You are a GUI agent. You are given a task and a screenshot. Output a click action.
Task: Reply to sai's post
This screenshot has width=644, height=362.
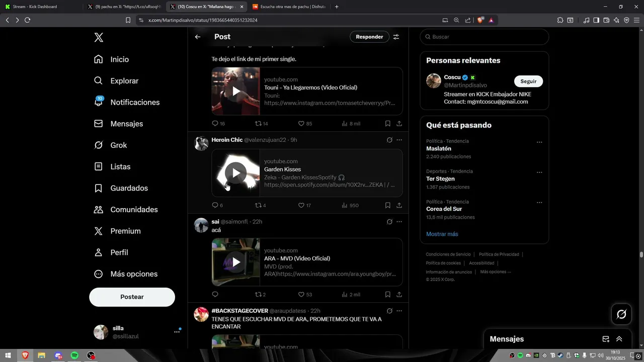pyautogui.click(x=215, y=295)
